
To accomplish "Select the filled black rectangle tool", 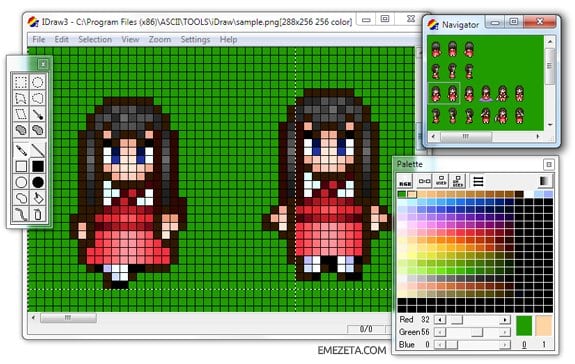I will [37, 166].
